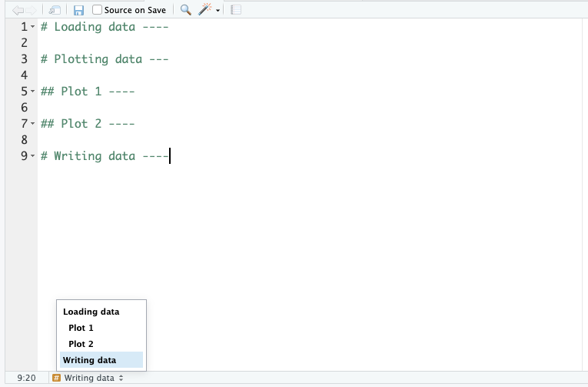Image resolution: width=588 pixels, height=387 pixels.
Task: Click the 9:20 cursor position indicator
Action: pos(26,378)
